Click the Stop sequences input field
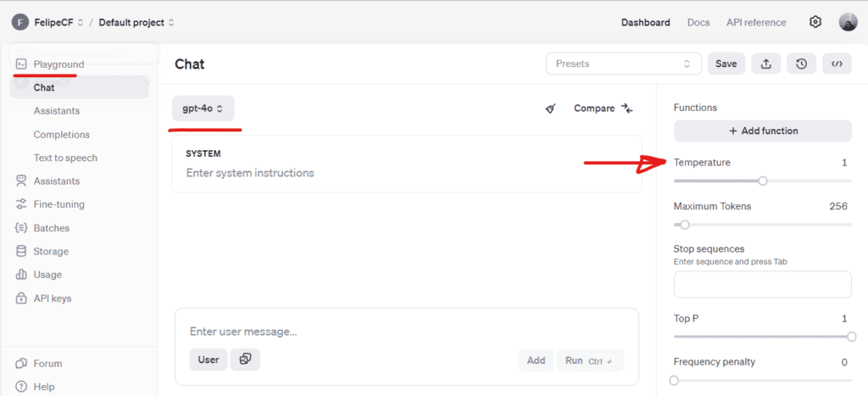 click(x=762, y=284)
